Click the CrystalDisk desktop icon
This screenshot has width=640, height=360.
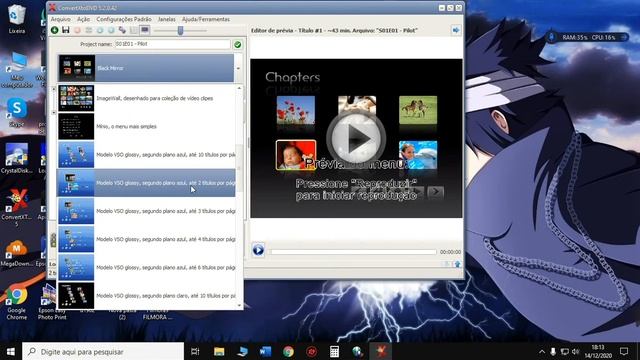[x=17, y=158]
